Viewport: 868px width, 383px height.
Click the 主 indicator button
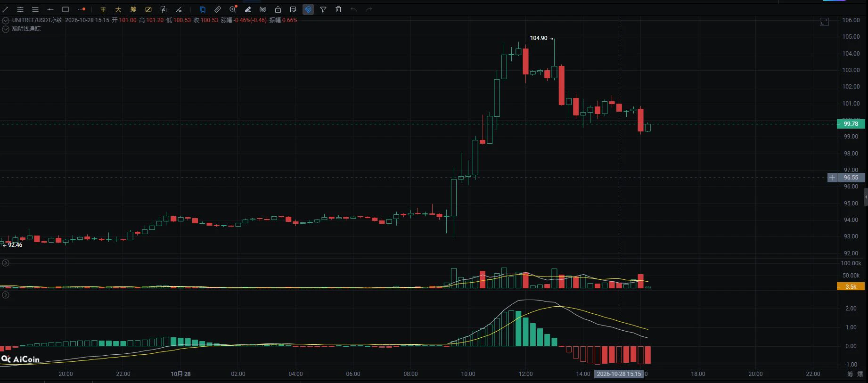click(103, 9)
